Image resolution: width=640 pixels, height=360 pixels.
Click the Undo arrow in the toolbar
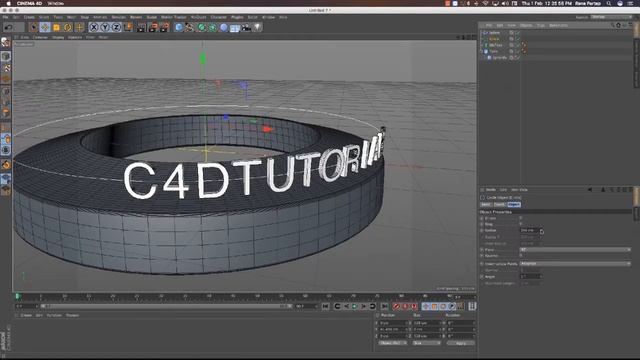click(8, 27)
